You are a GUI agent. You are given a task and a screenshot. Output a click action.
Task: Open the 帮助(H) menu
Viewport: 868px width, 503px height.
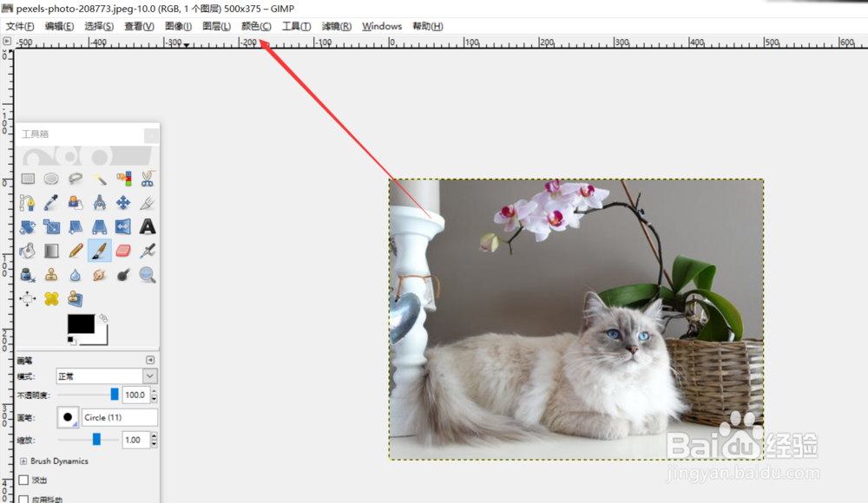click(427, 26)
